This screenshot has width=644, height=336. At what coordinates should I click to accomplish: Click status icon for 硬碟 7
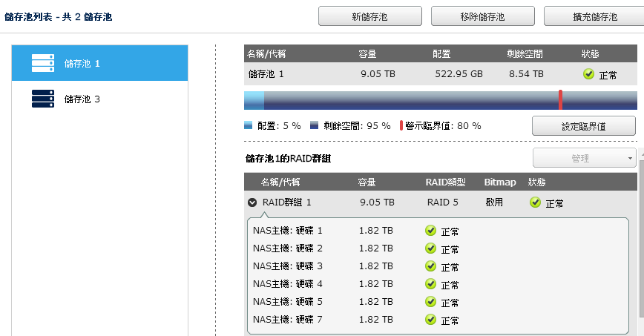pyautogui.click(x=430, y=320)
